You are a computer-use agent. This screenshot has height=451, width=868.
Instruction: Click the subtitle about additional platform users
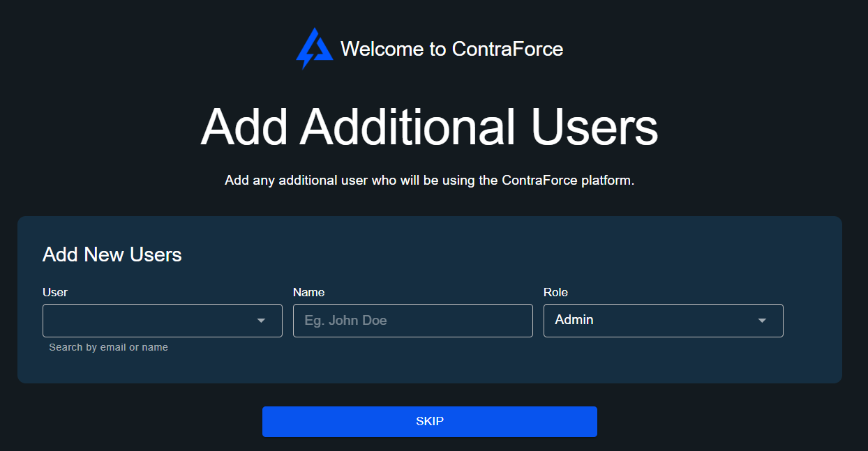coord(429,181)
